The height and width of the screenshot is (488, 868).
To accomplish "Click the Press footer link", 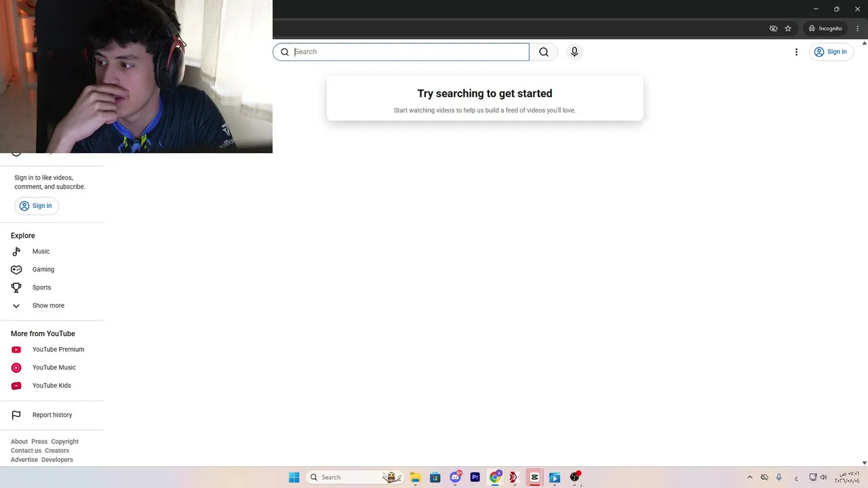I will pos(39,441).
